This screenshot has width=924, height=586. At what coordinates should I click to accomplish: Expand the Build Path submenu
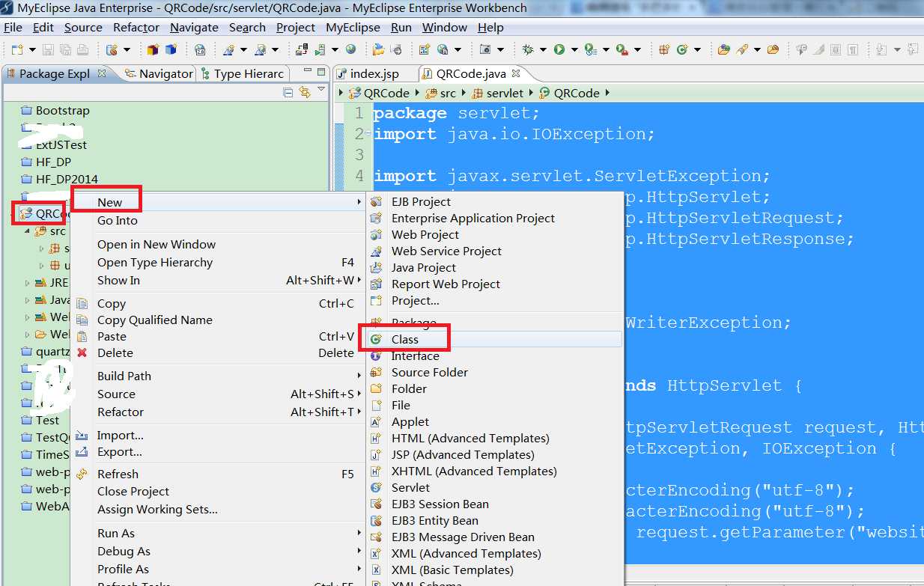coord(218,376)
